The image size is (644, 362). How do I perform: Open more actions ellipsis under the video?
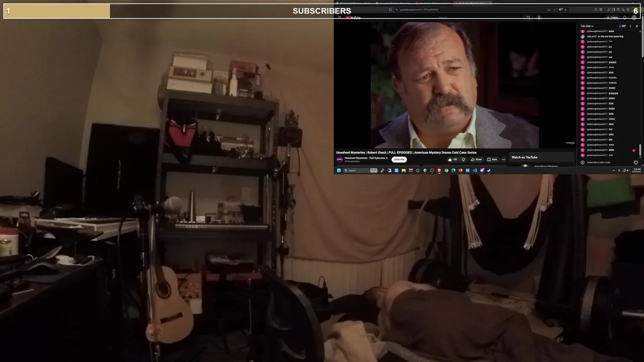click(504, 159)
